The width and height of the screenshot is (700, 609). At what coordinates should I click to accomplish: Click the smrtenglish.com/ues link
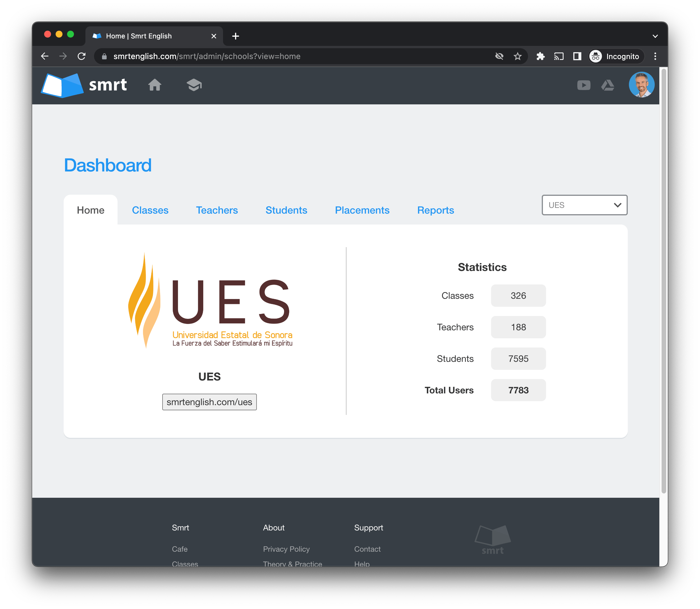[209, 402]
